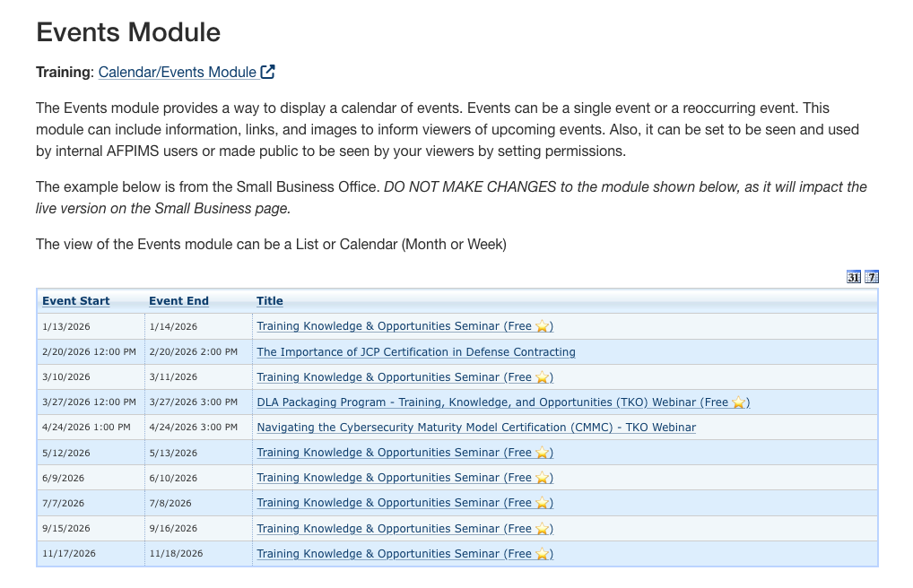Screen dimensions: 913x588
Task: Open the 7/7/2026 Training Knowledge seminar
Action: [x=395, y=503]
